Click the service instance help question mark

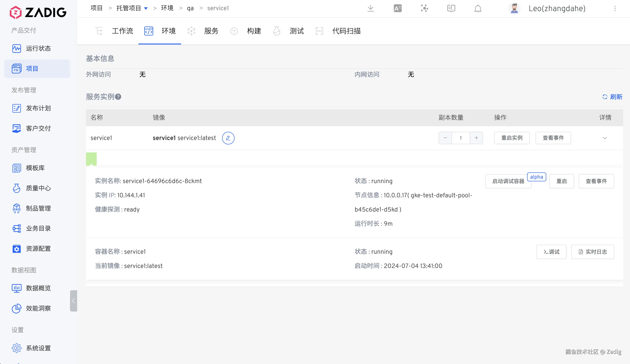tap(118, 97)
